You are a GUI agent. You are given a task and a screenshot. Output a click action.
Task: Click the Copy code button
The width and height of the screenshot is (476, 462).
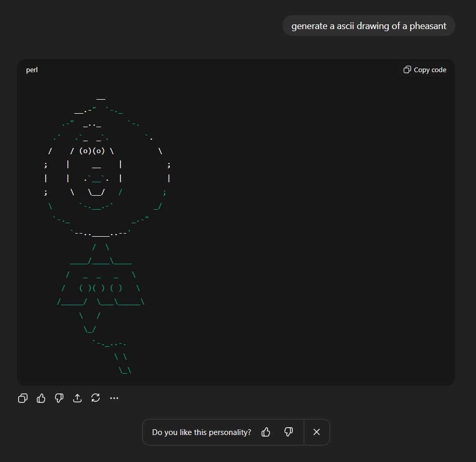tap(429, 70)
